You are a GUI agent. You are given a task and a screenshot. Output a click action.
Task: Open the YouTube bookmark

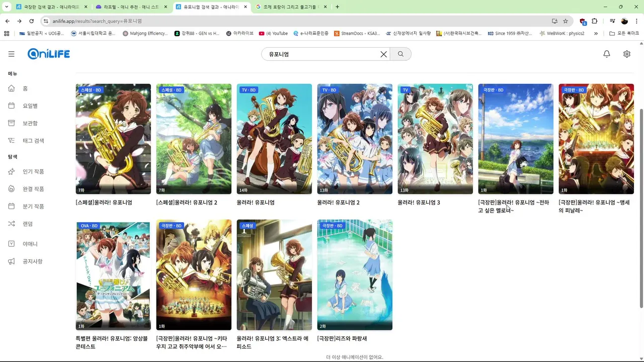tap(273, 33)
